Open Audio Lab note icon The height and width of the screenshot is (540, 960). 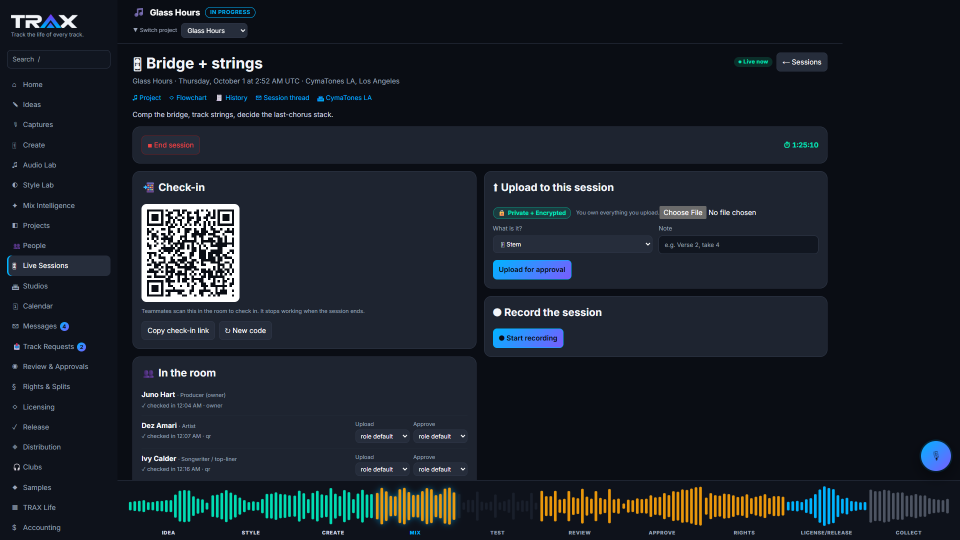[x=15, y=165]
